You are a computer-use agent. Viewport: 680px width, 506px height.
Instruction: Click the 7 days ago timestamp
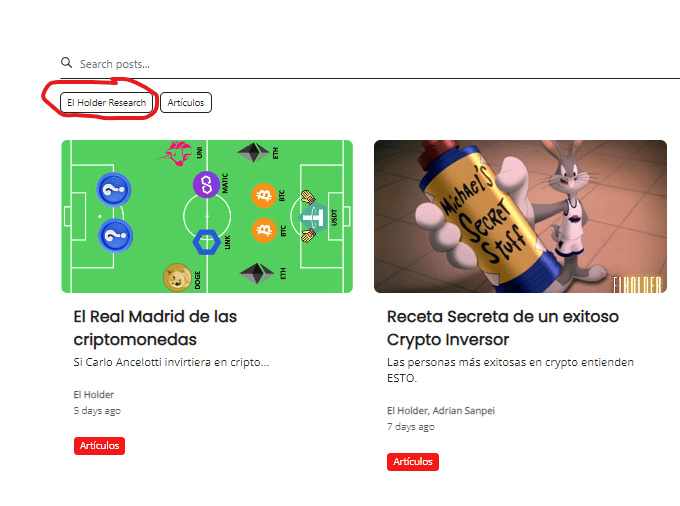tap(411, 427)
